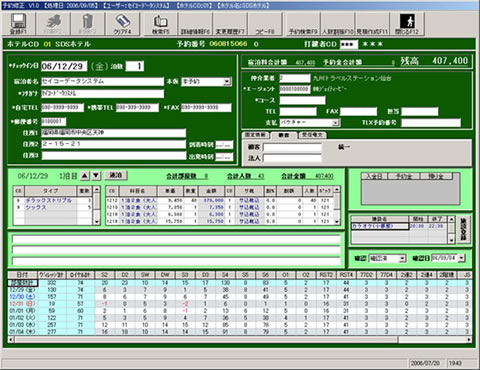Click the check-in date field 06/12/29

point(64,66)
